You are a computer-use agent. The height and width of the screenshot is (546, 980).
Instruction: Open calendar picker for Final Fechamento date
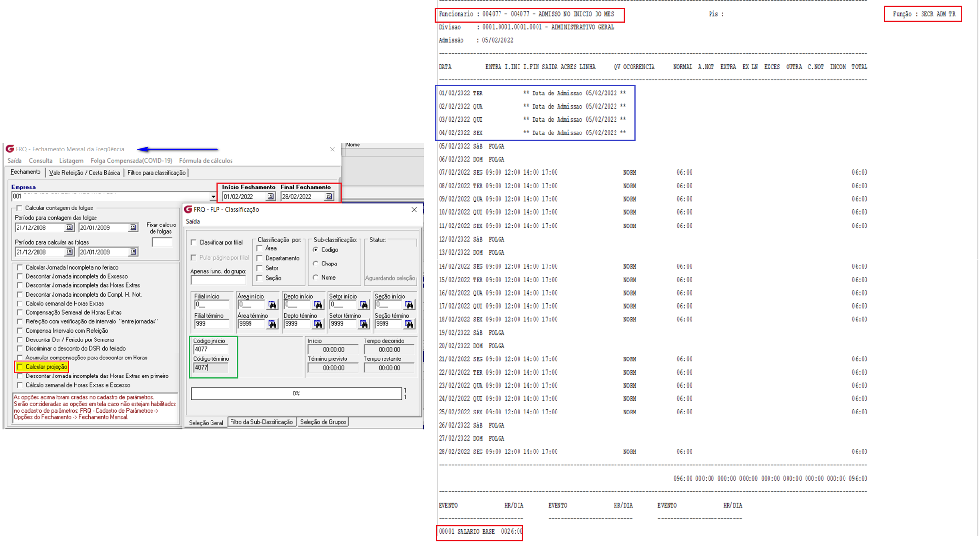[329, 197]
